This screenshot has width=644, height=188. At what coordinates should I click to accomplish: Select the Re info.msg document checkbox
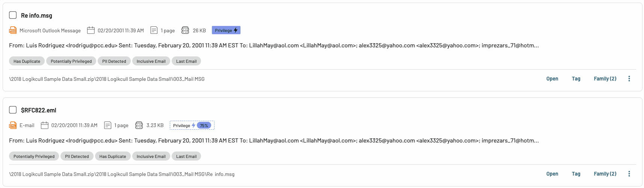point(13,15)
